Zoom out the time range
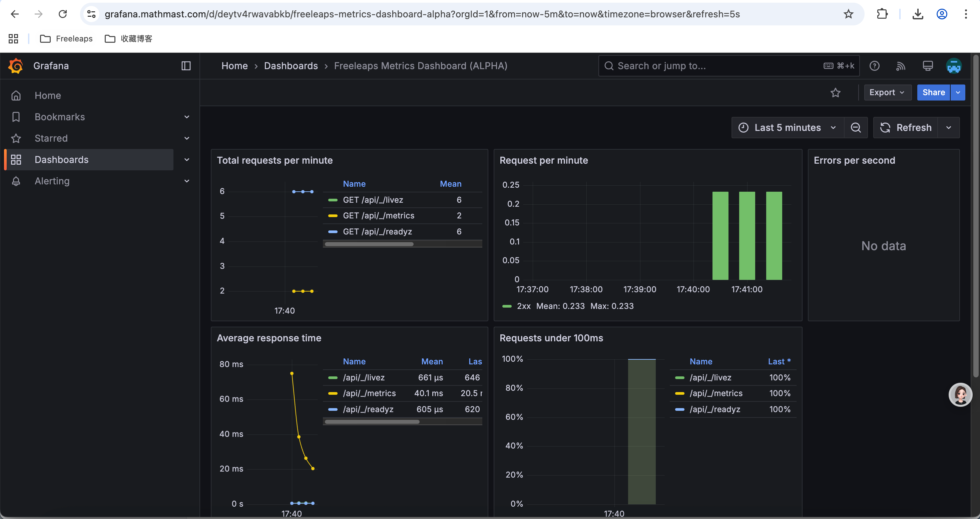The image size is (980, 519). pyautogui.click(x=856, y=128)
